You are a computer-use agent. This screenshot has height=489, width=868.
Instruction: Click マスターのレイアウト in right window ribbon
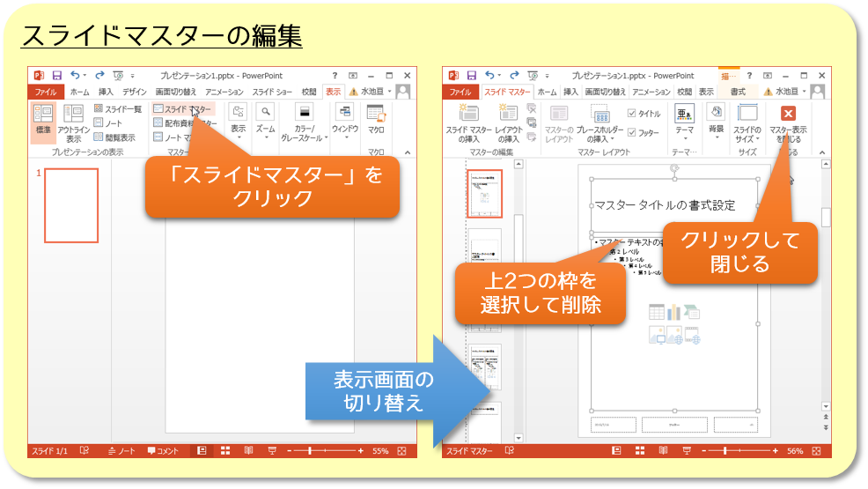(x=558, y=123)
